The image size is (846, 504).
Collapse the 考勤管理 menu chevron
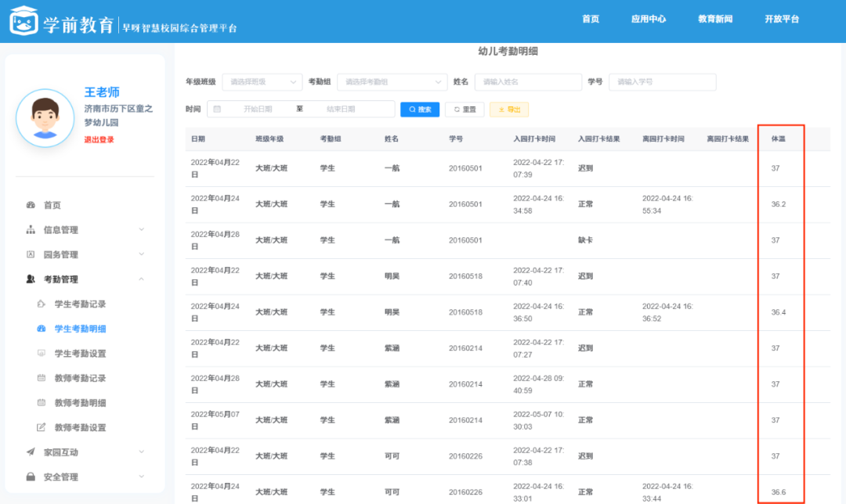(141, 279)
